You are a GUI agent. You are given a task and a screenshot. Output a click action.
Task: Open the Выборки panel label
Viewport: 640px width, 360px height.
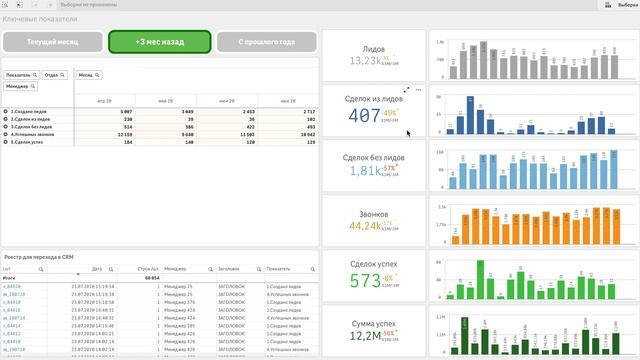(628, 5)
